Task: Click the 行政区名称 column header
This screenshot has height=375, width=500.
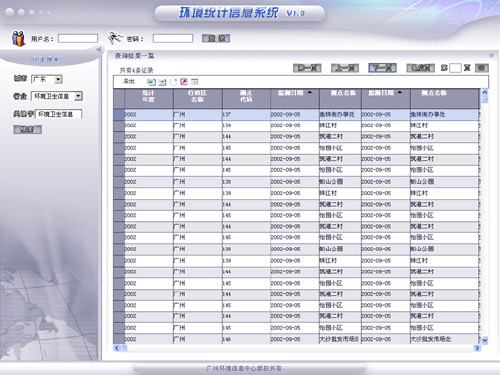Action: click(x=197, y=96)
